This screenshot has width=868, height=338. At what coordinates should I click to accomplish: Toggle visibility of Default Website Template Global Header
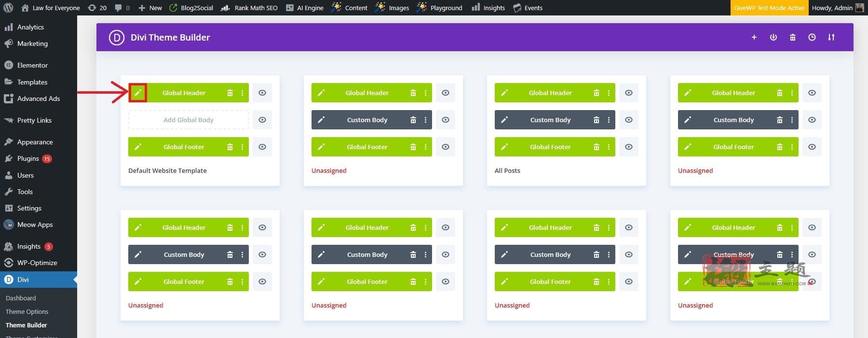point(262,93)
